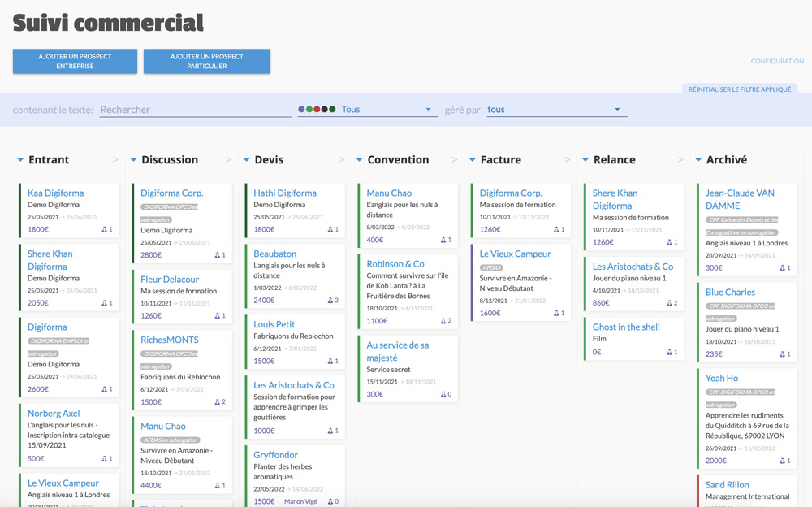This screenshot has height=507, width=812.
Task: Click the right arrow beside the Devis header
Action: [x=341, y=160]
